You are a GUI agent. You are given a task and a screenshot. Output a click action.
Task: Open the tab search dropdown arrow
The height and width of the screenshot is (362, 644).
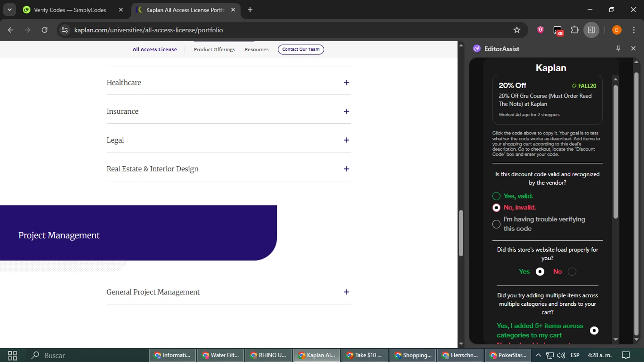pos(9,9)
